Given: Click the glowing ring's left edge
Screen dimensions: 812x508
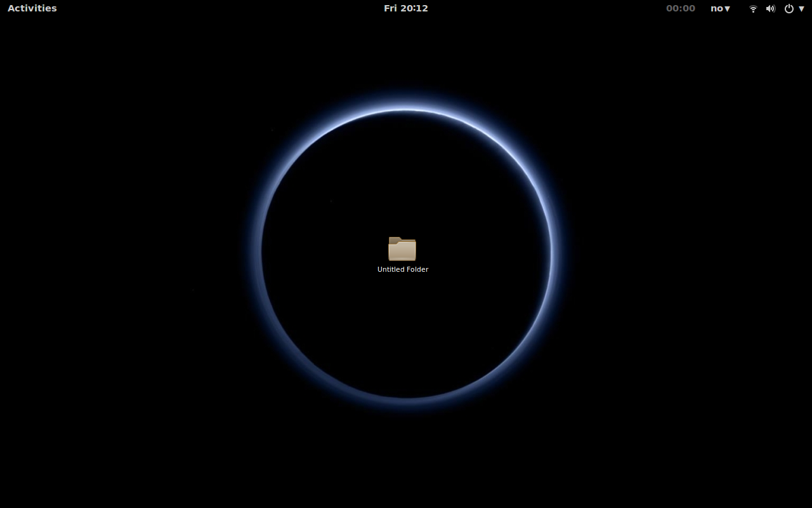Looking at the screenshot, I should click(261, 254).
